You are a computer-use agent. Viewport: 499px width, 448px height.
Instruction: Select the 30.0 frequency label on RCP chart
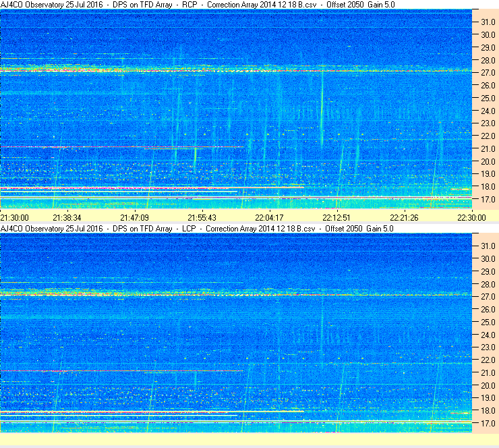tap(488, 35)
